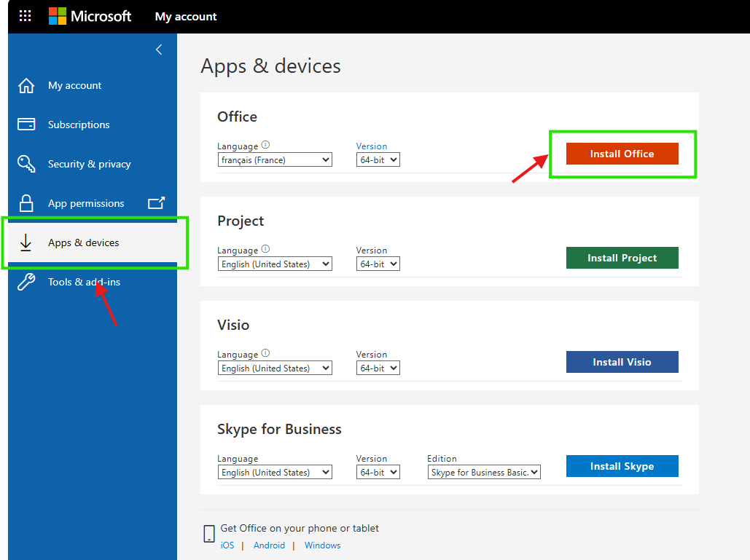Open the Visio language dropdown

click(275, 368)
